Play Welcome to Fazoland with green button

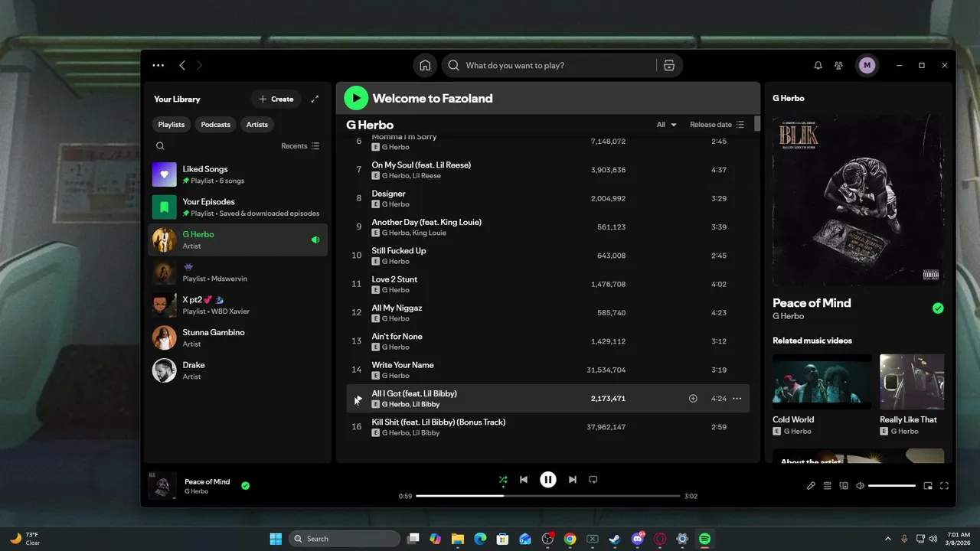click(356, 98)
